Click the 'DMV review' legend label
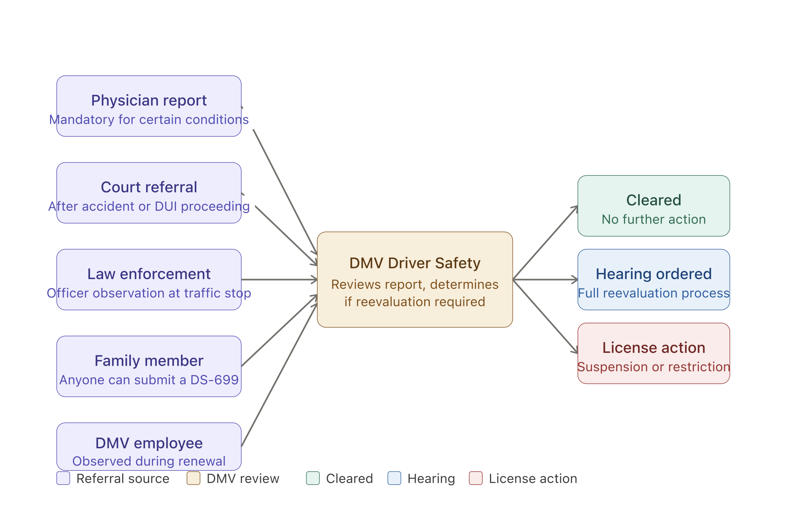 click(243, 479)
